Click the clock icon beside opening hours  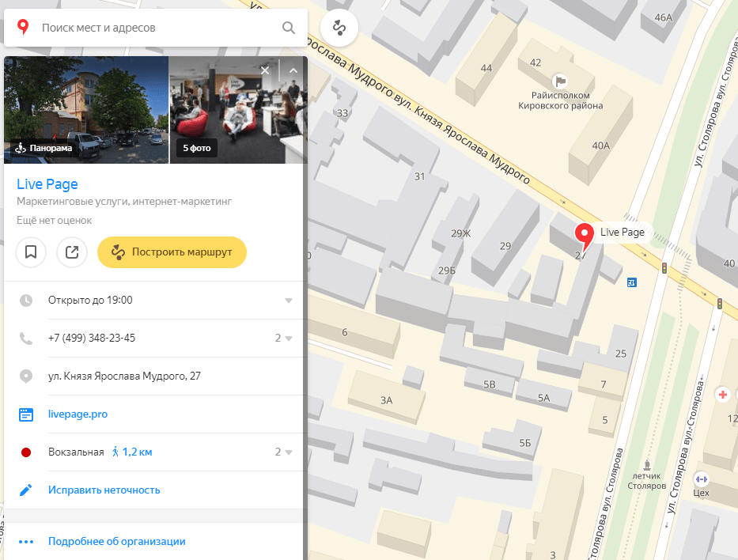(26, 301)
